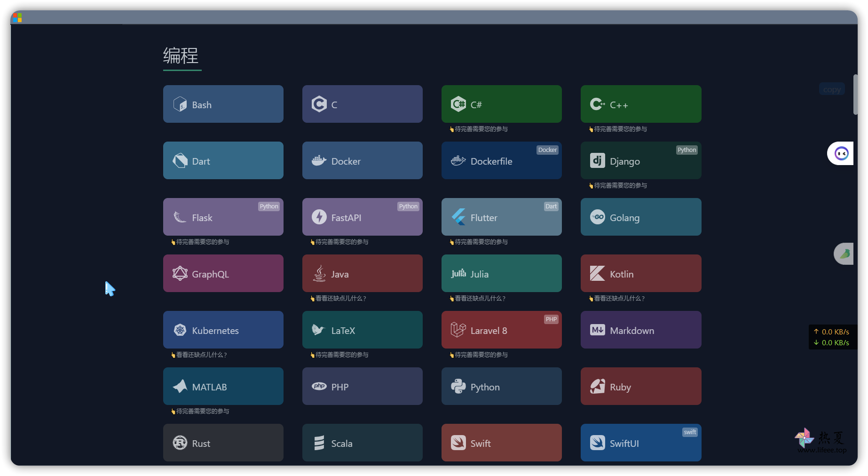Click the Markdown M-arrow icon
Image resolution: width=868 pixels, height=476 pixels.
[x=597, y=330]
